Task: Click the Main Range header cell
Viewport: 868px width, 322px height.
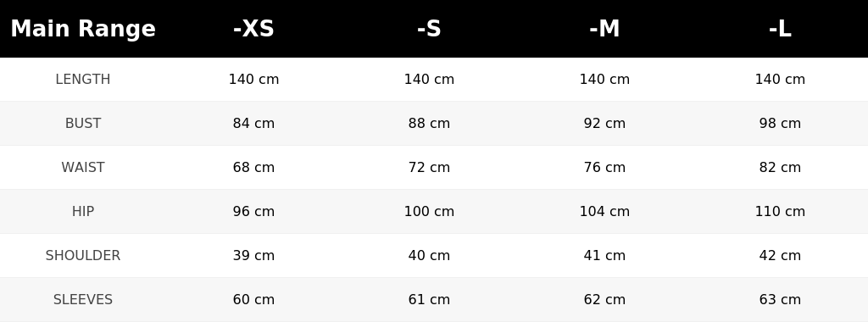Action: (83, 29)
